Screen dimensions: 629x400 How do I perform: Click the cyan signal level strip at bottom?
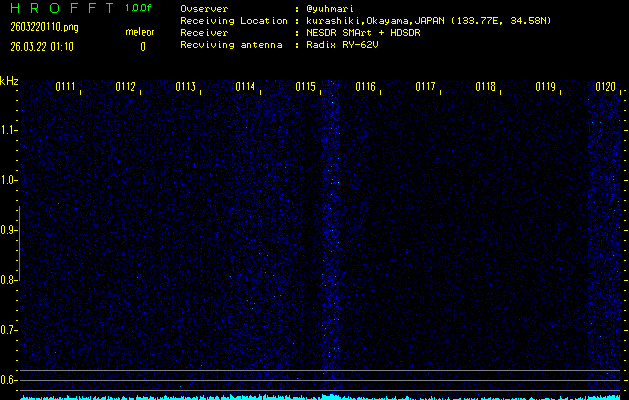[321, 398]
